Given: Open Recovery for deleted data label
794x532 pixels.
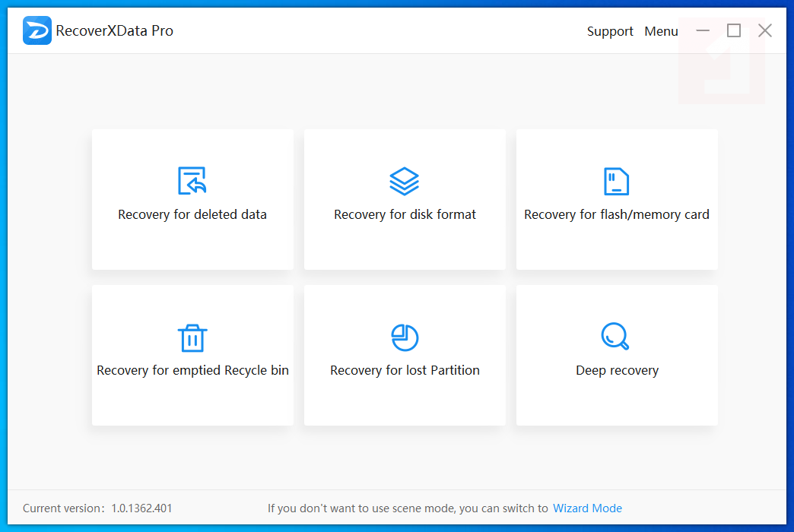Looking at the screenshot, I should click(x=192, y=214).
